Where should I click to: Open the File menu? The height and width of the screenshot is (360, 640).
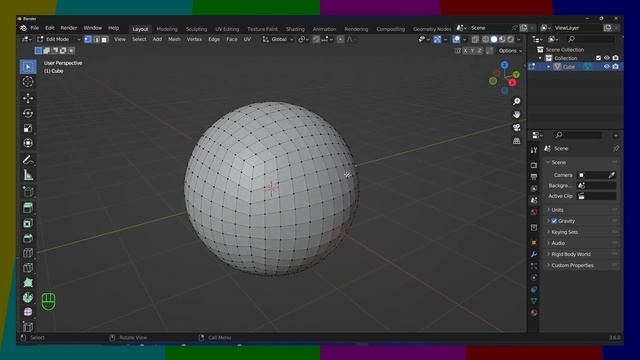[x=35, y=28]
